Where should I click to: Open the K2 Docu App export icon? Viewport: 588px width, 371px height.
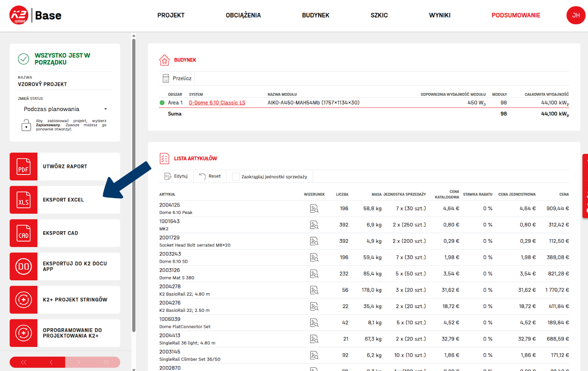click(24, 266)
